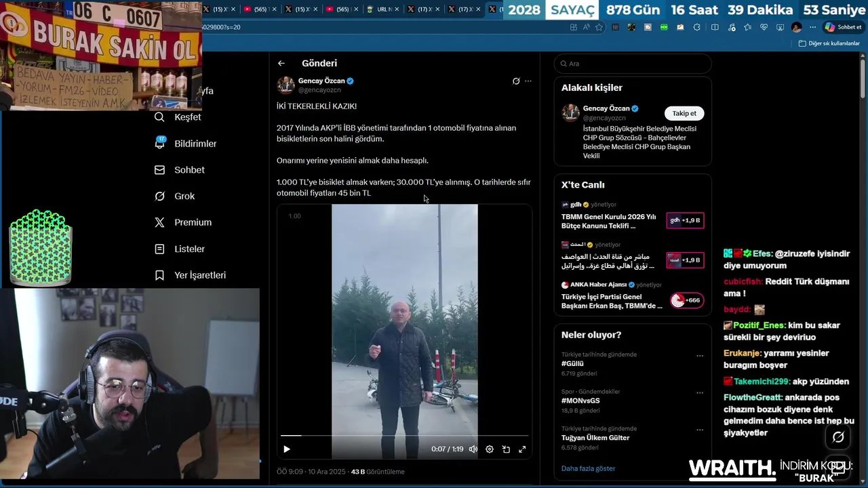Image resolution: width=868 pixels, height=488 pixels.
Task: Switch video to picture-in-picture mode
Action: (506, 449)
